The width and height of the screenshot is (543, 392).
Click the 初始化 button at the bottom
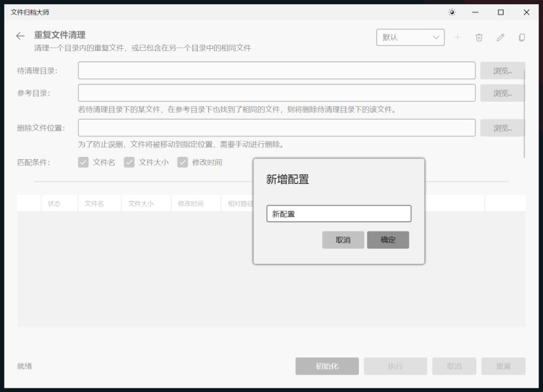coord(327,366)
